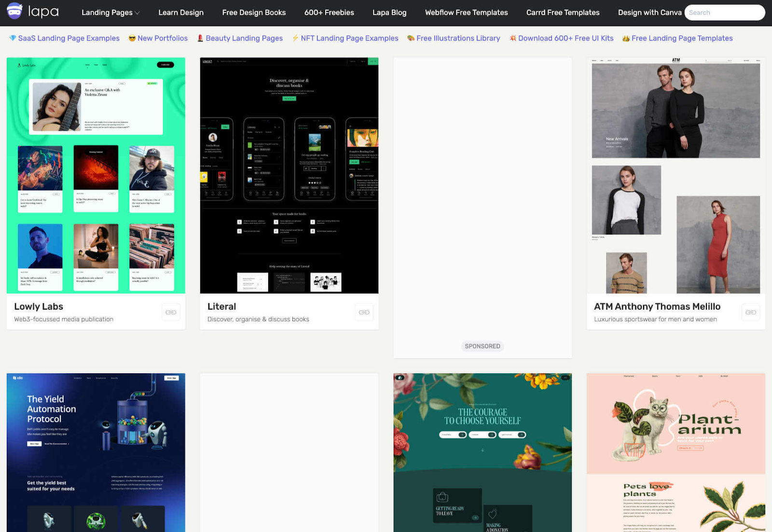Click the crown icon beside Free Landing Page Templates
The image size is (772, 532).
click(x=626, y=39)
